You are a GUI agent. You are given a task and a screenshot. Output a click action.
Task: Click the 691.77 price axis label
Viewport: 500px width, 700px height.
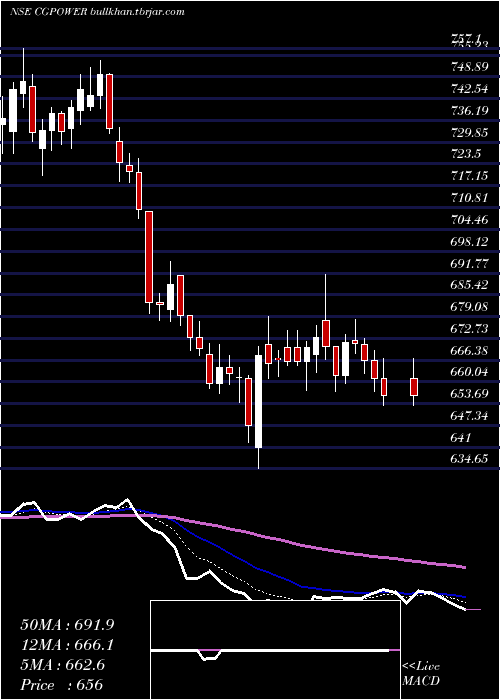pos(471,263)
